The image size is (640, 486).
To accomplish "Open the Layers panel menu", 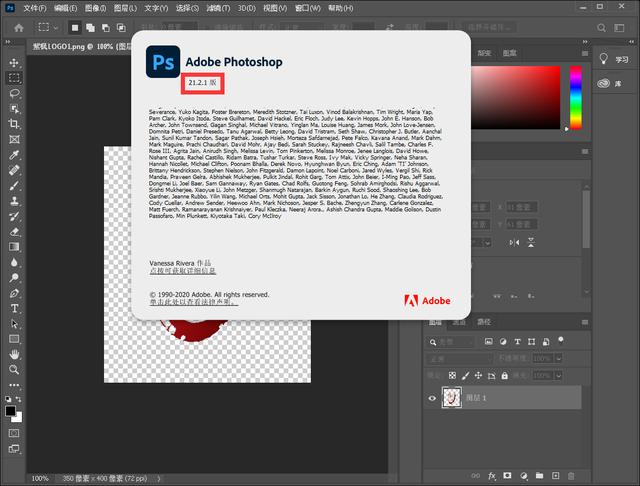I will click(585, 322).
